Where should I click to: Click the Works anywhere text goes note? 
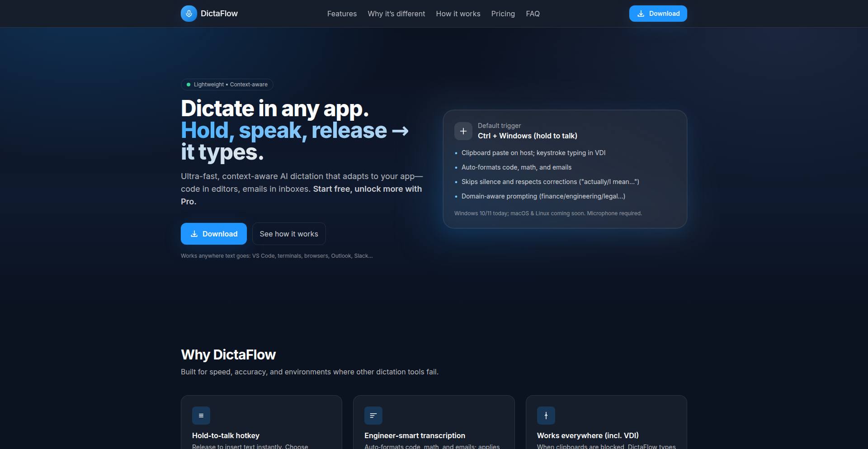(x=277, y=256)
